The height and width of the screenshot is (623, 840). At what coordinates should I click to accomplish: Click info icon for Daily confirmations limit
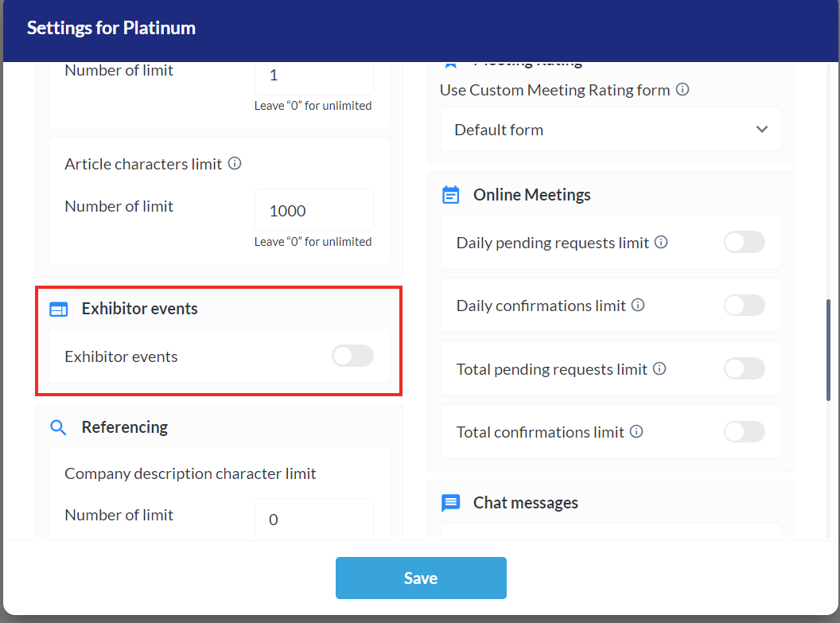(637, 305)
